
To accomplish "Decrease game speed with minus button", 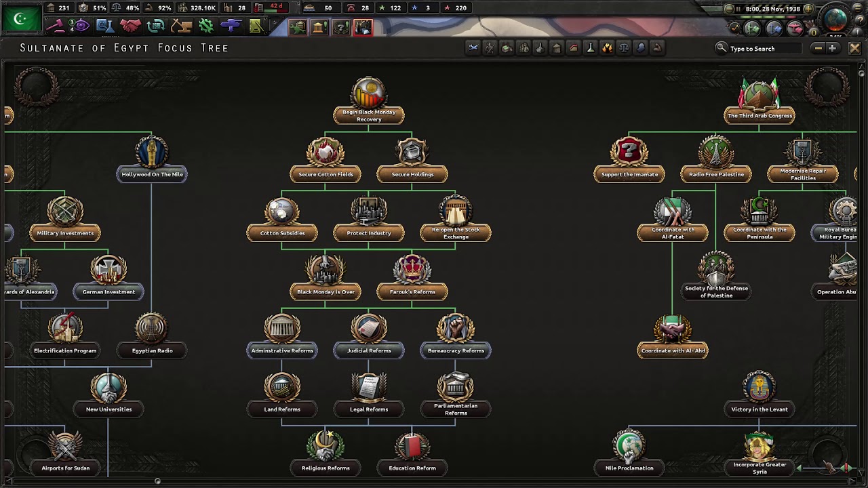I will [x=729, y=9].
